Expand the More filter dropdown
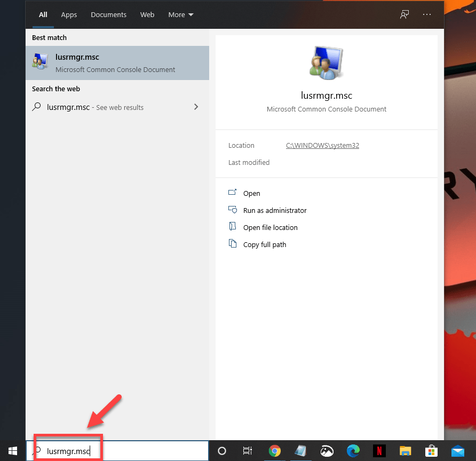The image size is (476, 461). (181, 14)
